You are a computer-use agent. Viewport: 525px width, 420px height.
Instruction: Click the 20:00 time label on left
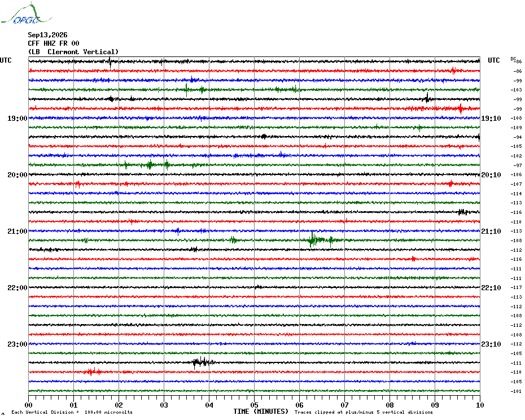17,175
